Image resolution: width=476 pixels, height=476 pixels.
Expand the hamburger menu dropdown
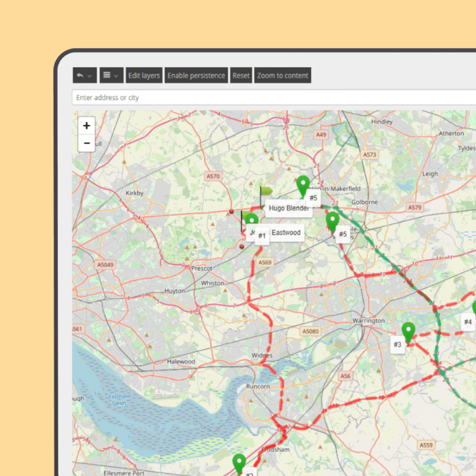coord(109,75)
